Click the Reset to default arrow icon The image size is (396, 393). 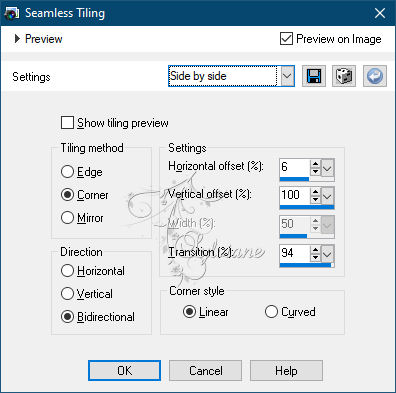pyautogui.click(x=375, y=76)
